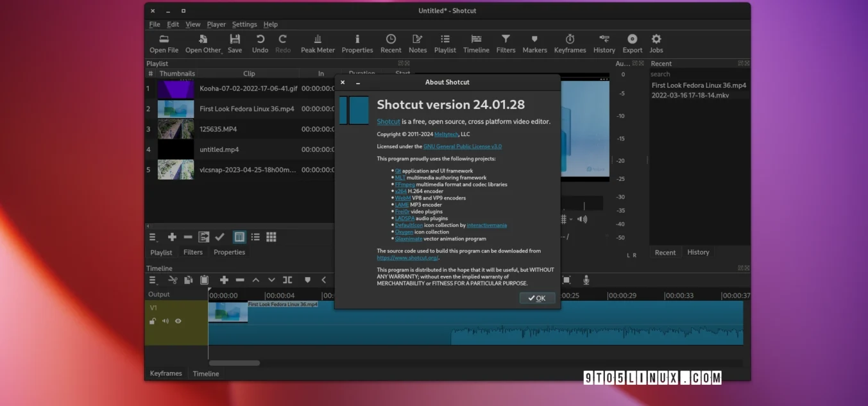
Task: Click the Recent panel search field
Action: point(699,74)
